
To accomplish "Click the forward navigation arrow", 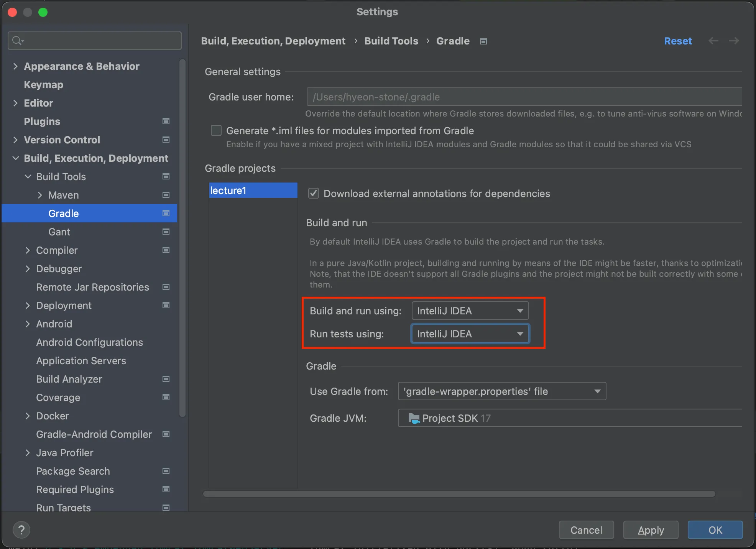I will point(734,41).
